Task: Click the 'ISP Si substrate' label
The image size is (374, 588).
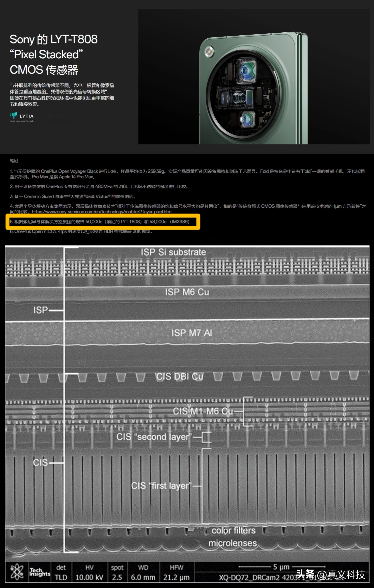Action: 173,252
